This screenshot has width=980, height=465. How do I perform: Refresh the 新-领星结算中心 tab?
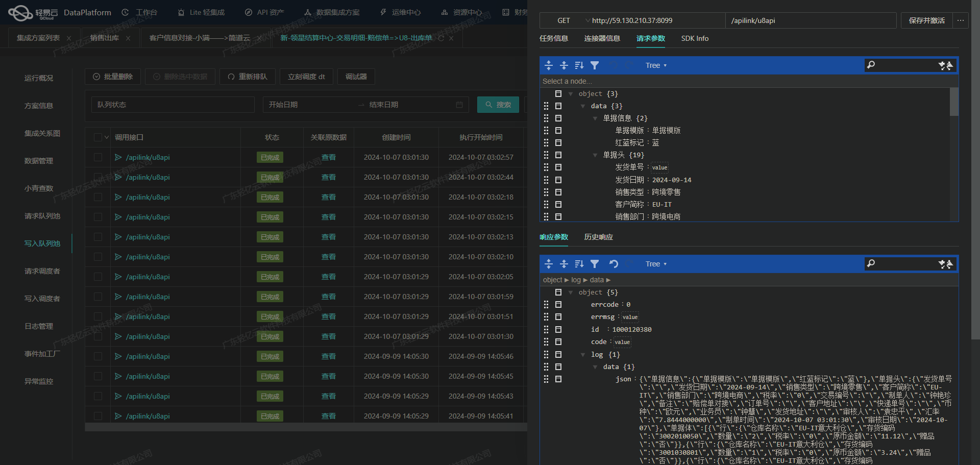click(x=441, y=38)
